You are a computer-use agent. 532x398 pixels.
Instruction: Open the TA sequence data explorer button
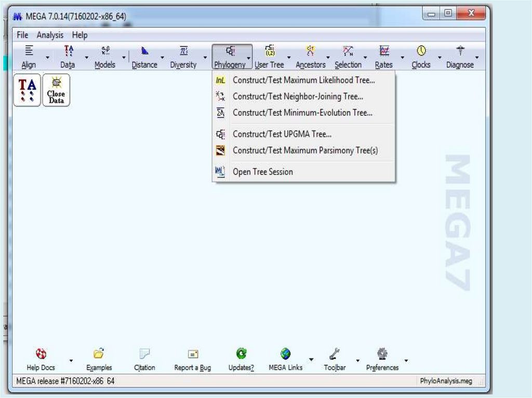tap(27, 90)
